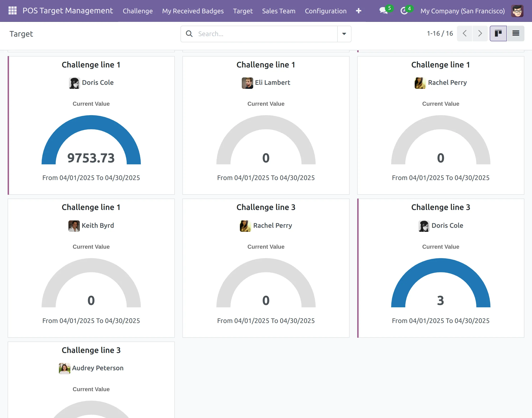Click the 1-16 / 16 pager counter
Screen dimensions: 532x418
point(440,33)
